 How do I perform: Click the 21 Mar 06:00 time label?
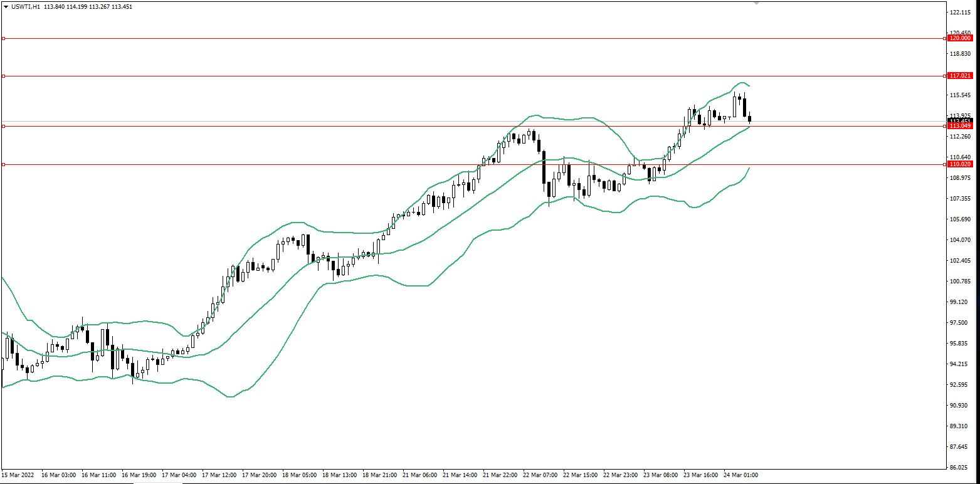click(419, 475)
